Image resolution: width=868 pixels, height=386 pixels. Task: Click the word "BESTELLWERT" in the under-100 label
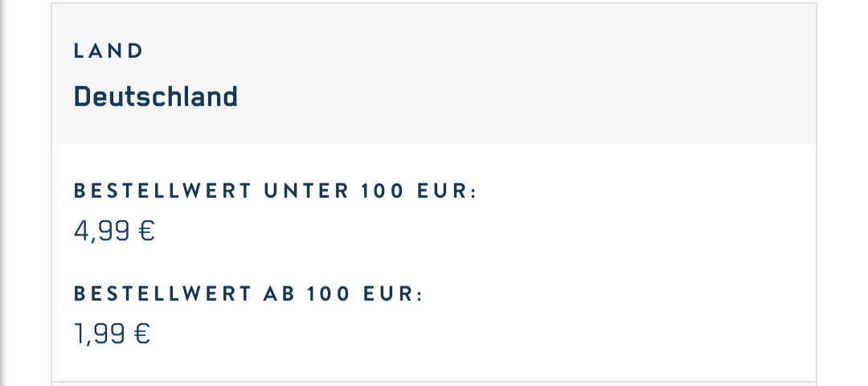(x=162, y=191)
